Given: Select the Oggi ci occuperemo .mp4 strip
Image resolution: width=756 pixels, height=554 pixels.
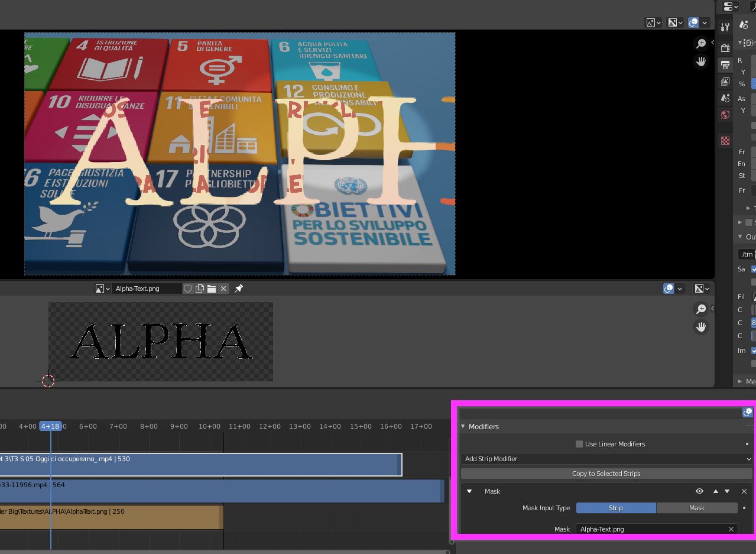Looking at the screenshot, I should [x=200, y=465].
